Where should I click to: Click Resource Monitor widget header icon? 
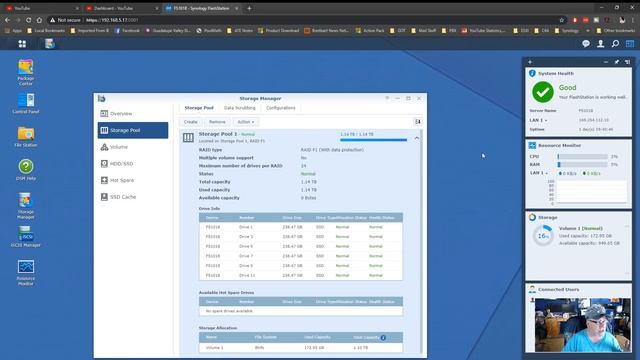click(532, 145)
